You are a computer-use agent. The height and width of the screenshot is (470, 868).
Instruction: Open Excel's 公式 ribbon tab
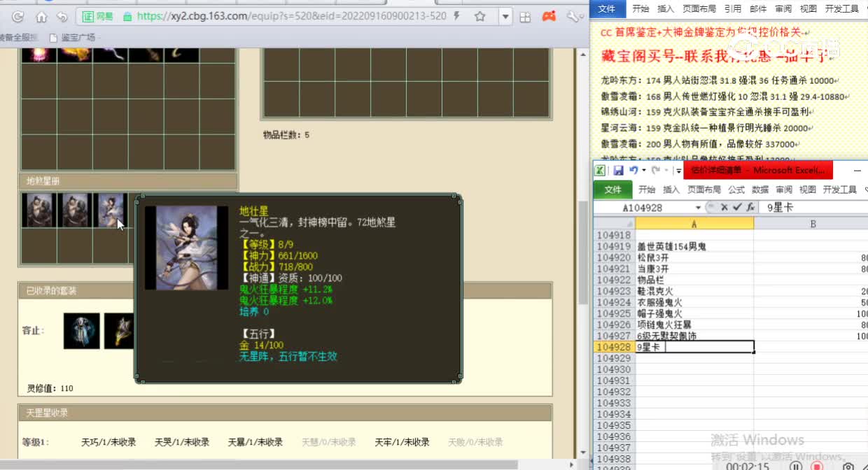736,190
